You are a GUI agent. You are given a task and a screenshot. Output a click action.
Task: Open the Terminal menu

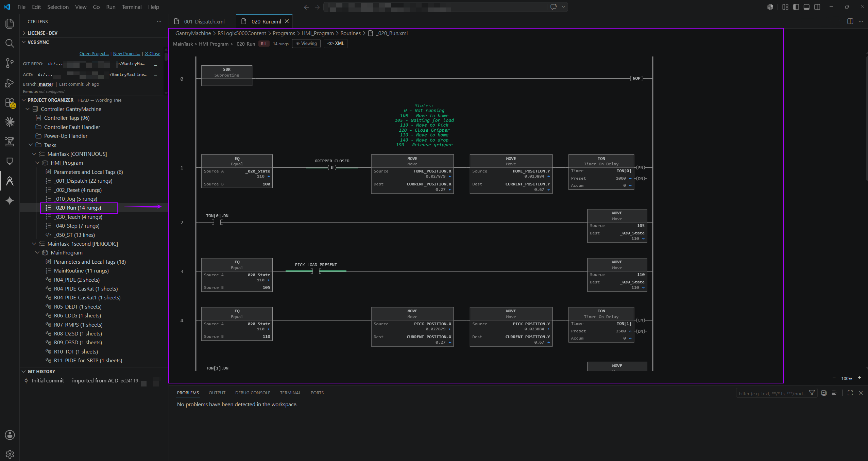pos(132,7)
